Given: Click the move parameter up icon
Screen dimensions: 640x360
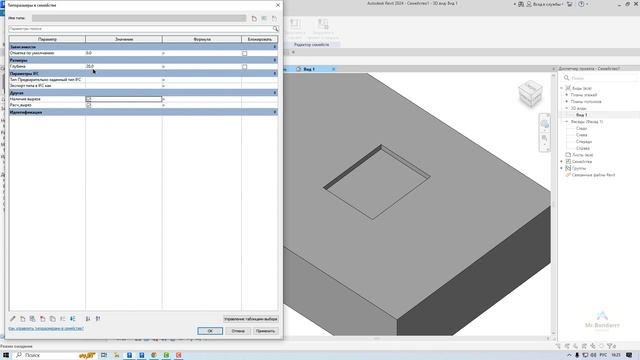Looking at the screenshot, I should [62, 319].
